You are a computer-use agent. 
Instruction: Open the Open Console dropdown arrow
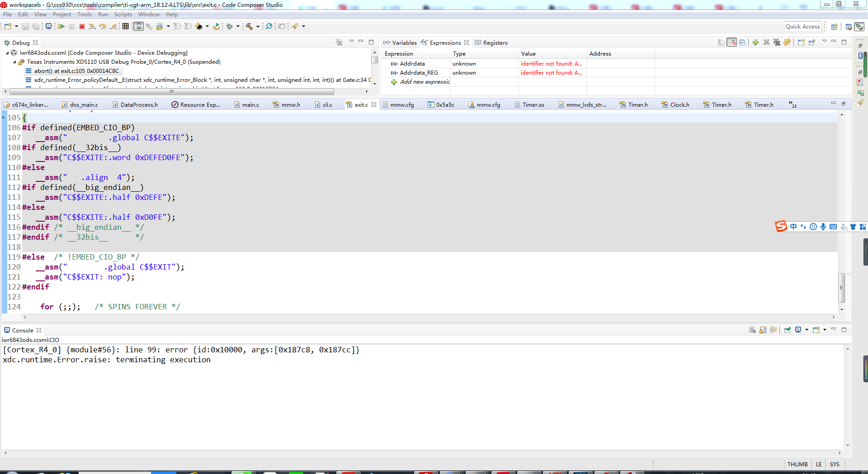(x=825, y=330)
